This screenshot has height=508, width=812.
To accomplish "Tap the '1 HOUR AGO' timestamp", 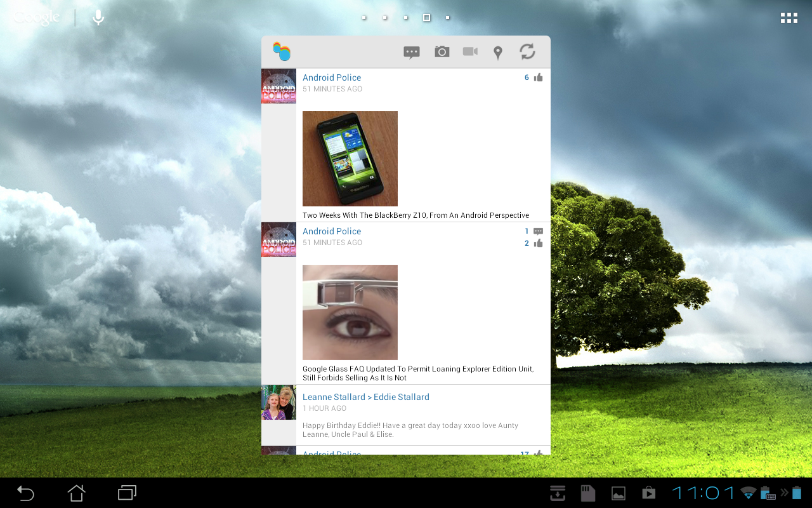I will [324, 408].
